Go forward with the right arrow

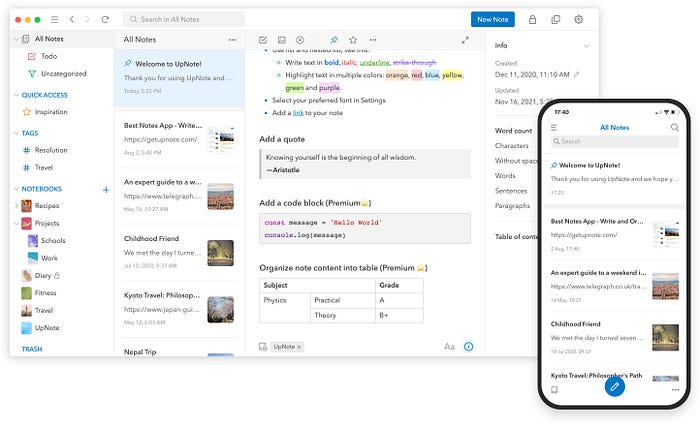point(87,19)
